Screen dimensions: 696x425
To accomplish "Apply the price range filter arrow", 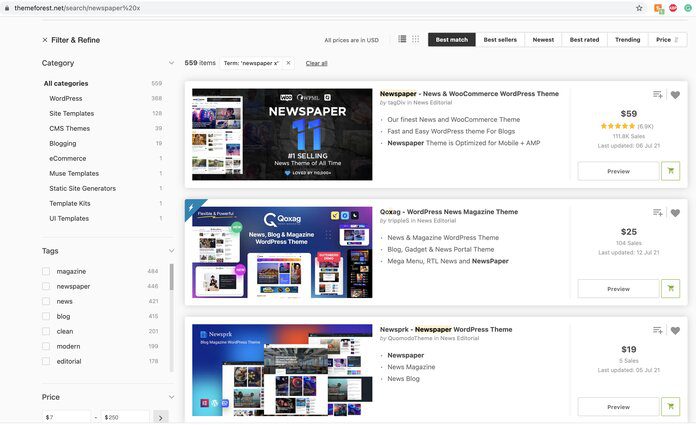I will tap(161, 417).
